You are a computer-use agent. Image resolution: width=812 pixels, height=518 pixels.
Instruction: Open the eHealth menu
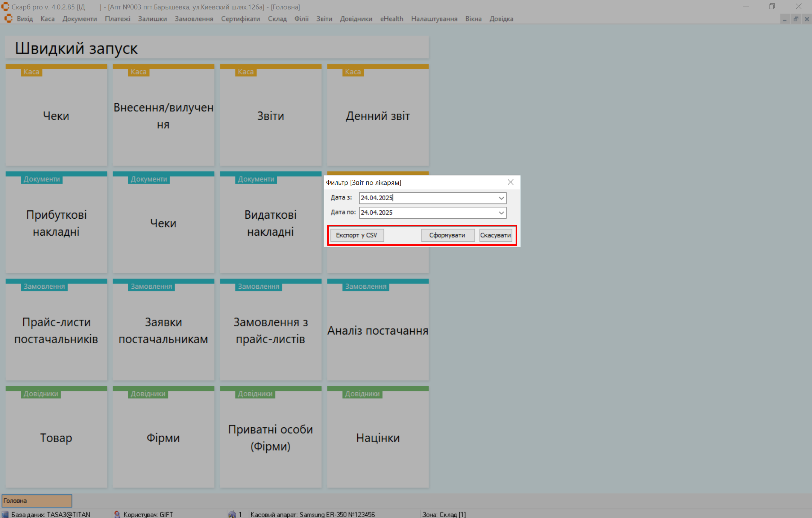(392, 19)
